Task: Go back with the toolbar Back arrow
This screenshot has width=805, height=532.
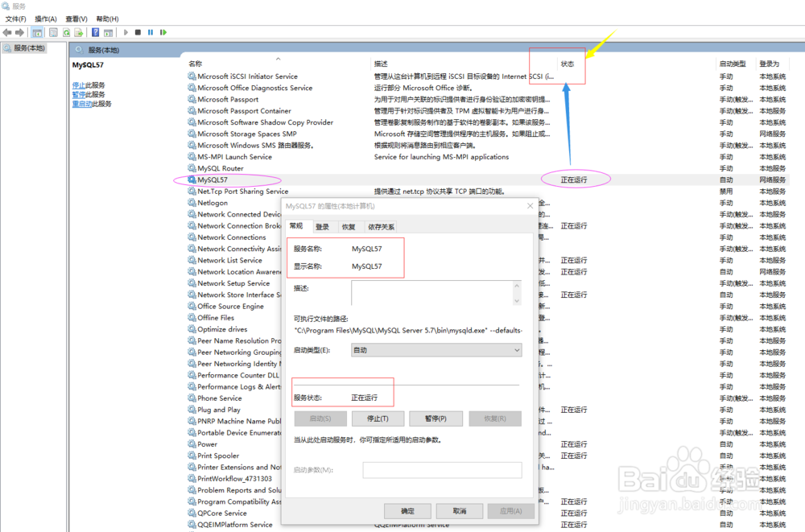Action: pyautogui.click(x=7, y=32)
